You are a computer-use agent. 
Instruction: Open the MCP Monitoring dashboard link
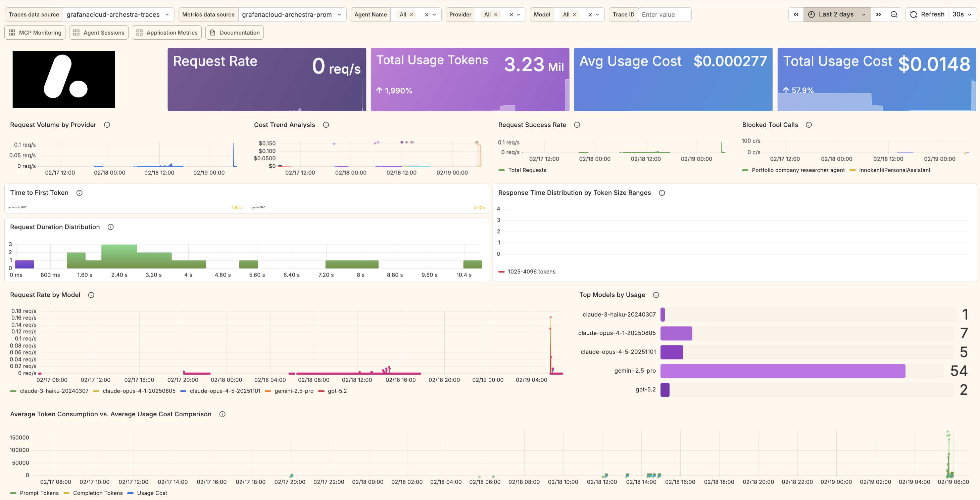35,33
